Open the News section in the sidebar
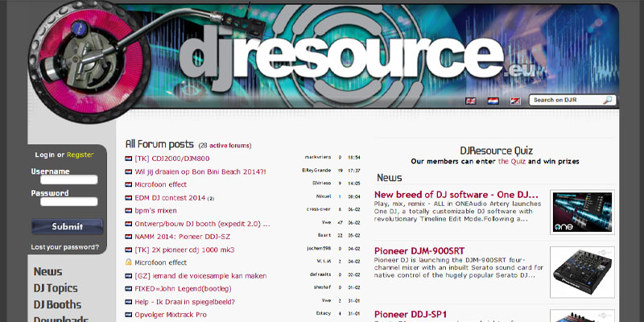 tap(47, 271)
